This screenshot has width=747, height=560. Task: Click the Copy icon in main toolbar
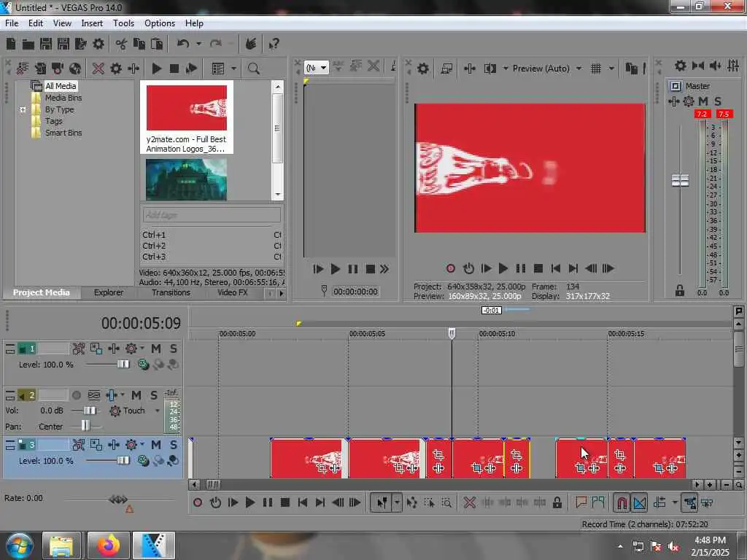(x=139, y=44)
